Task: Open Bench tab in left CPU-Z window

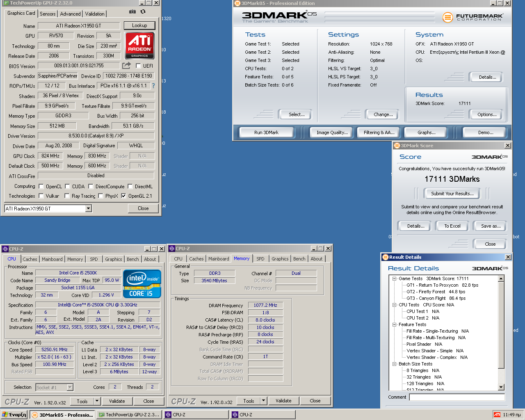Action: 132,259
